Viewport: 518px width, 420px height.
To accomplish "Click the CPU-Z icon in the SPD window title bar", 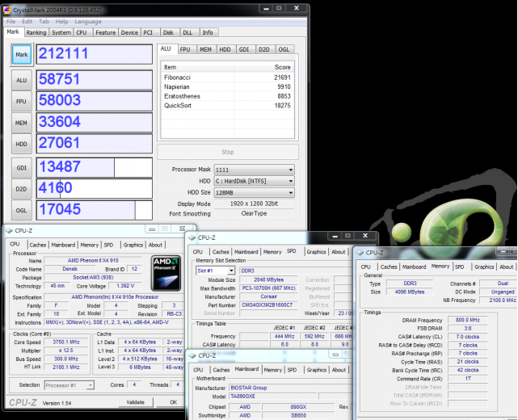I will (x=192, y=237).
